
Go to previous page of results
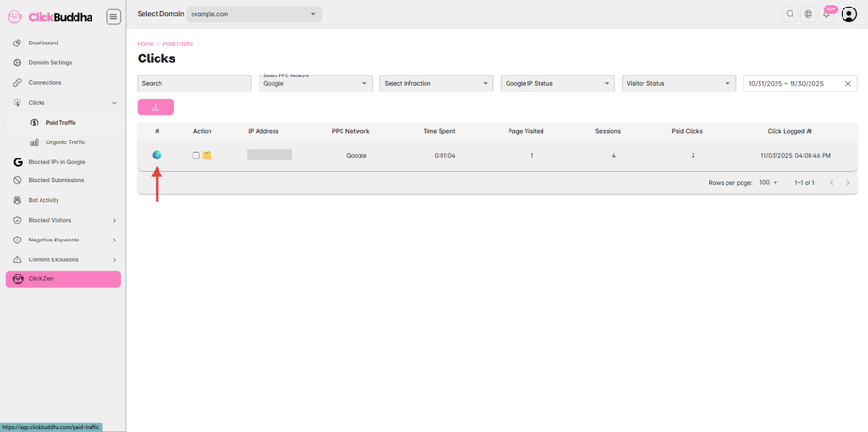pyautogui.click(x=831, y=183)
